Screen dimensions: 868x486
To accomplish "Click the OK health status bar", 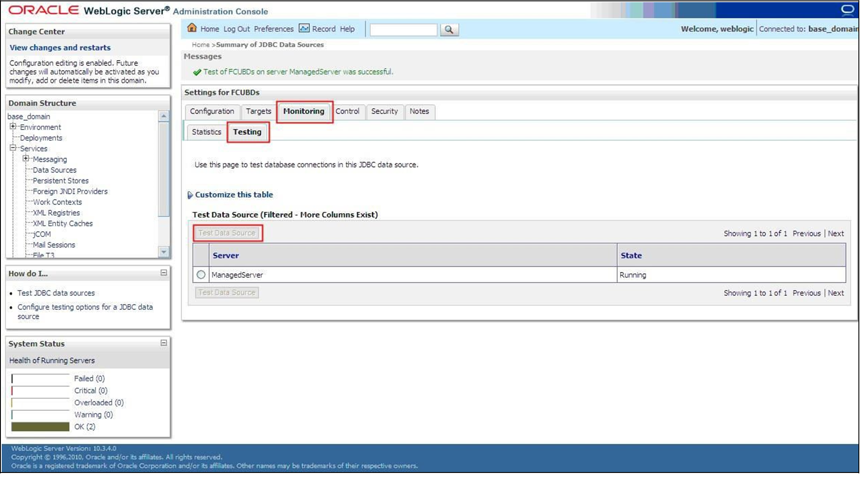I will click(40, 427).
